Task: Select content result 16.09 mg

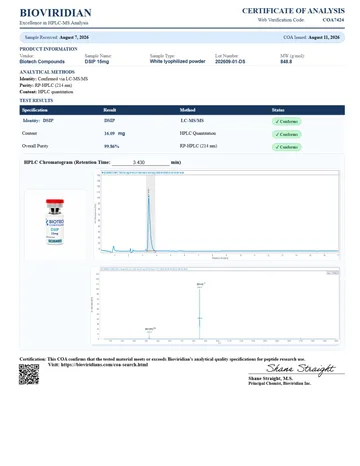Action: click(114, 133)
